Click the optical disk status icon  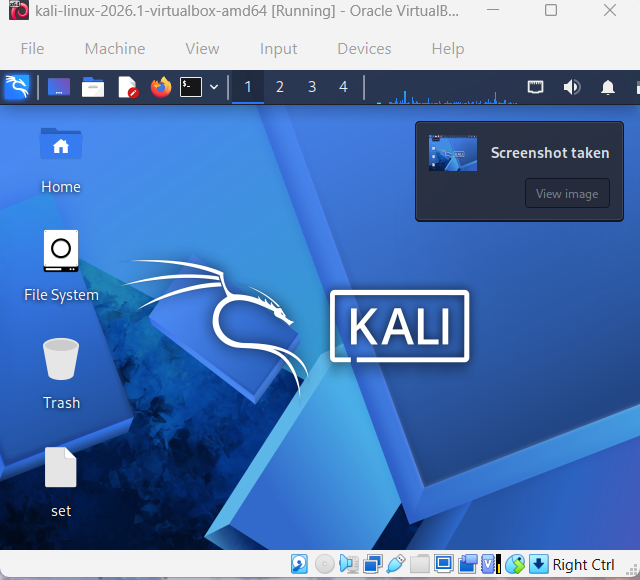(x=324, y=564)
